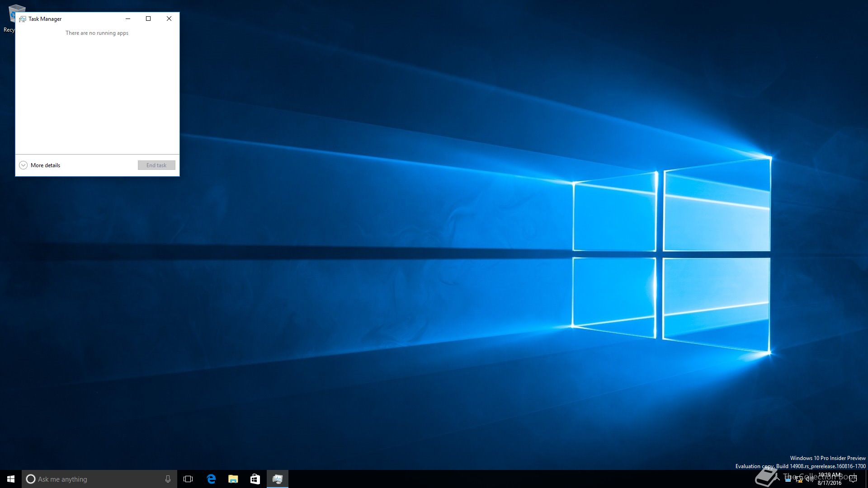Minimize the Task Manager window
The height and width of the screenshot is (488, 868).
click(128, 19)
